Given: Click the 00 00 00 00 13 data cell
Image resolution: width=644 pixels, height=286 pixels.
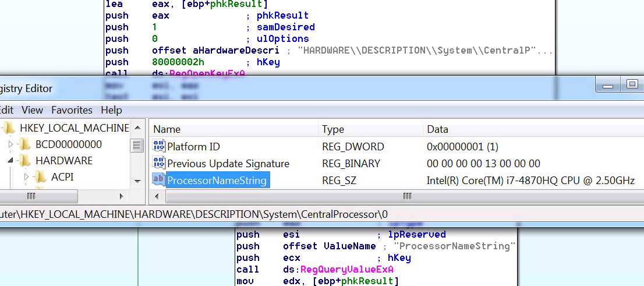Looking at the screenshot, I should click(483, 163).
